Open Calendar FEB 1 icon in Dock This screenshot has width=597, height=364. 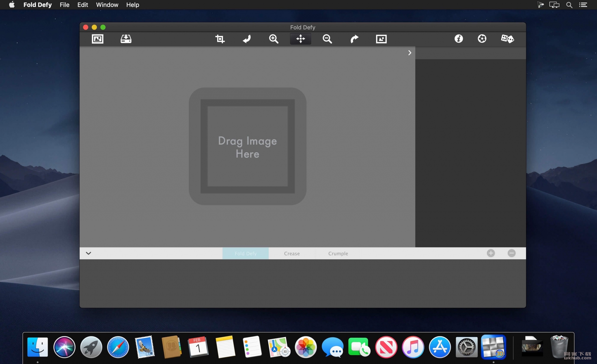[x=198, y=347]
